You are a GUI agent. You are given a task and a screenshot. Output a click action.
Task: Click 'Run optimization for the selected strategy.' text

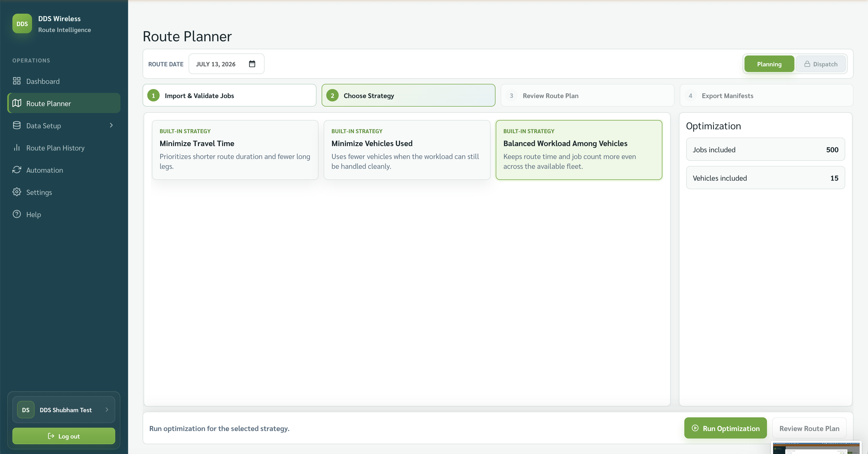coord(219,428)
